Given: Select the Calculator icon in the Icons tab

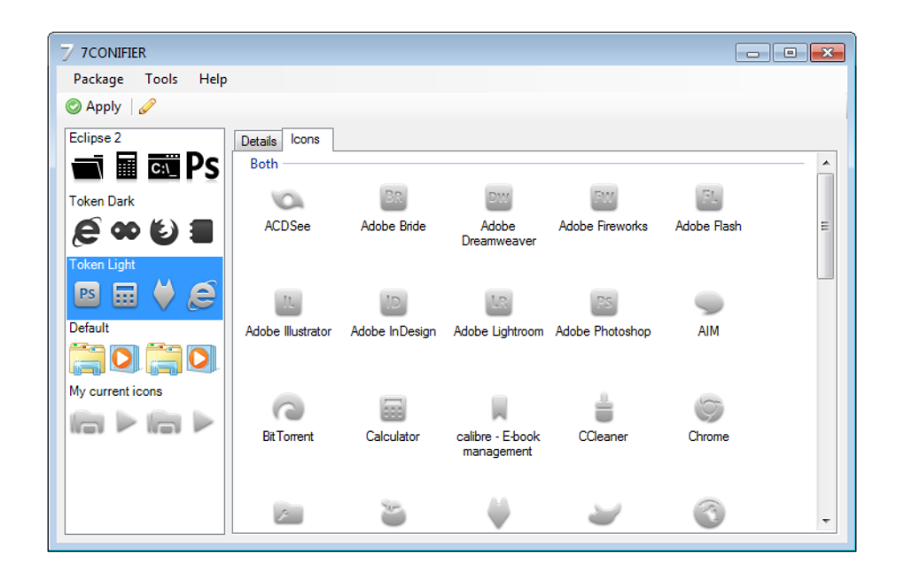Looking at the screenshot, I should tap(394, 409).
